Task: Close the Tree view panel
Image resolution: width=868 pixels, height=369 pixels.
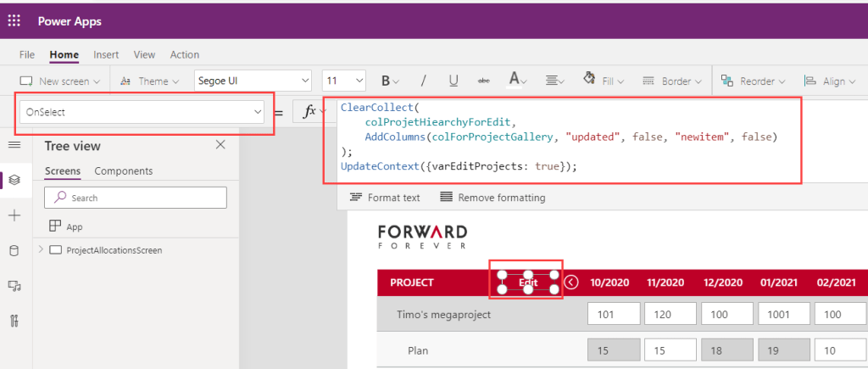Action: [x=220, y=145]
